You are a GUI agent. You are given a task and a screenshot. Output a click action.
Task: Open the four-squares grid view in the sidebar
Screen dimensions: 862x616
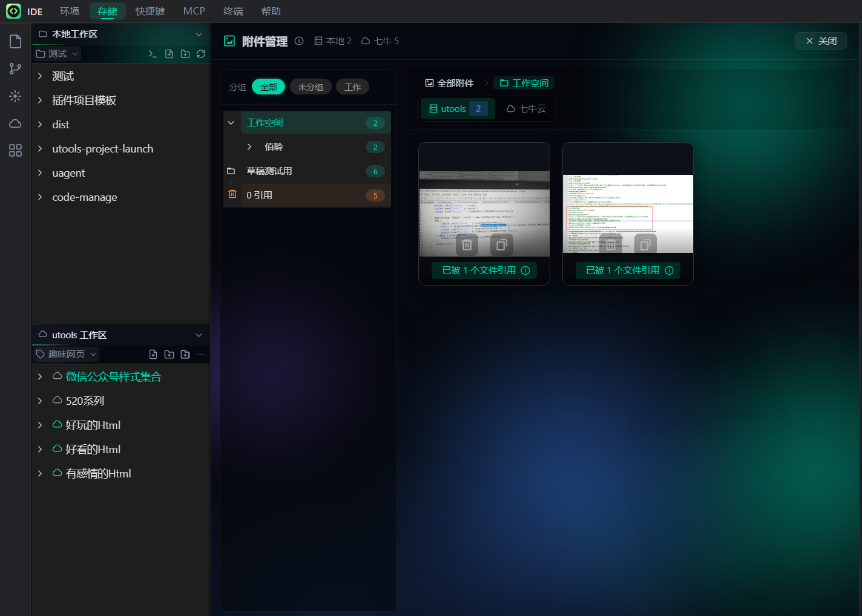[16, 151]
